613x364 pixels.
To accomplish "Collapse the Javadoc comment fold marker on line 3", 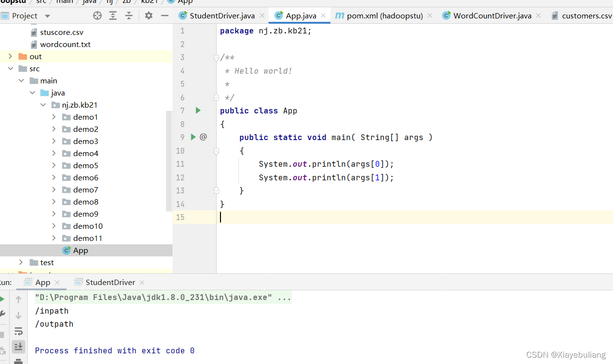I will click(x=216, y=58).
